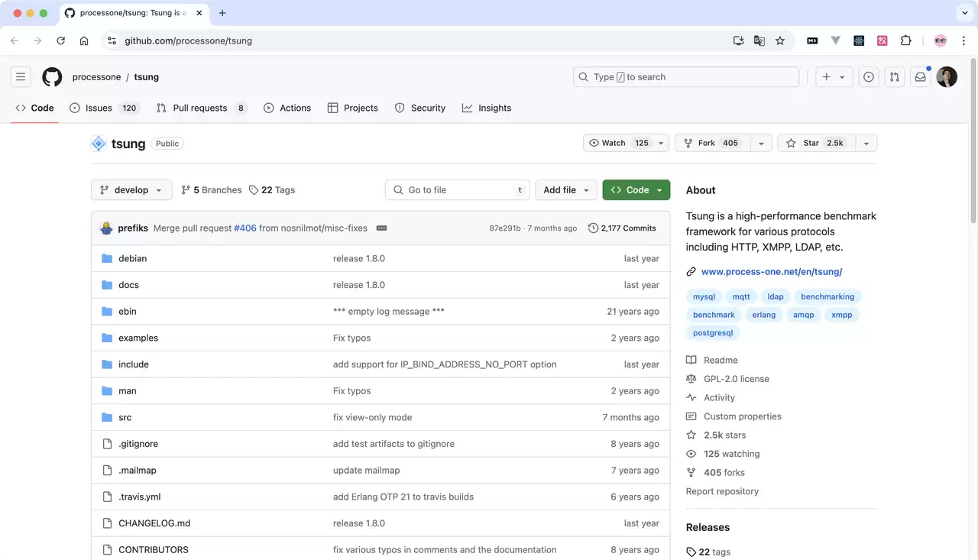Bookmark this page with the star icon
This screenshot has width=978, height=560.
coord(780,40)
